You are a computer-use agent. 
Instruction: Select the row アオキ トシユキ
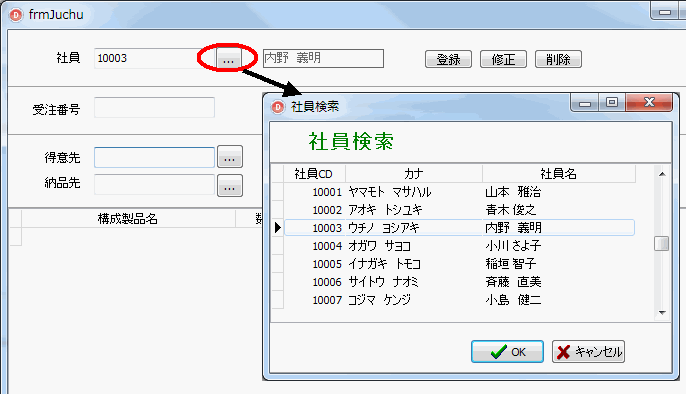point(459,210)
